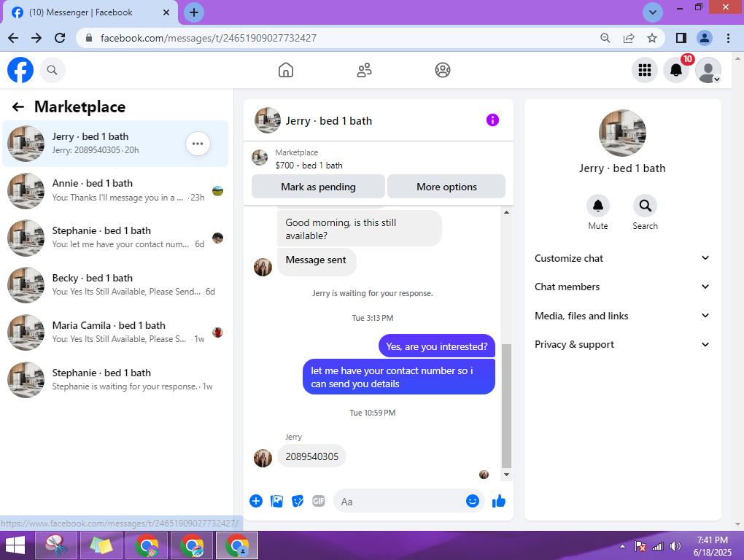Open the tab search dropdown arrow
The width and height of the screenshot is (744, 560).
click(652, 12)
